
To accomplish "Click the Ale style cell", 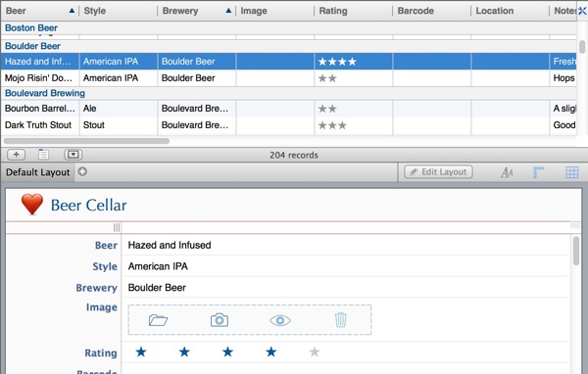I will pyautogui.click(x=119, y=109).
